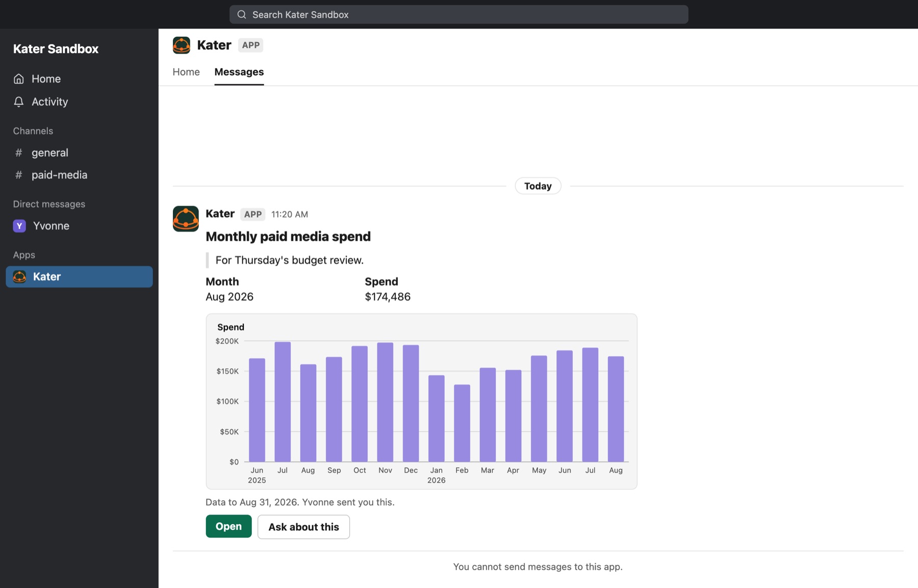The height and width of the screenshot is (588, 918).
Task: Click 'You cannot send messages to this app'
Action: tap(538, 567)
